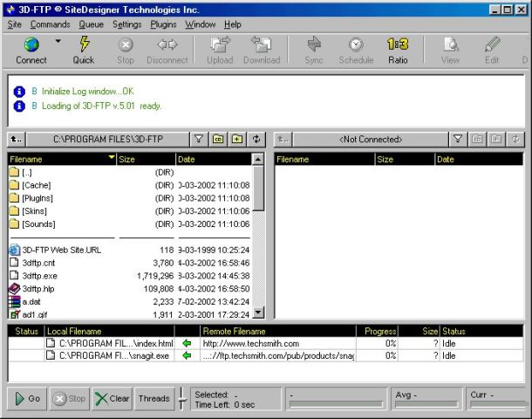Click the remote pane up-directory icon
532x419 pixels.
[x=283, y=139]
